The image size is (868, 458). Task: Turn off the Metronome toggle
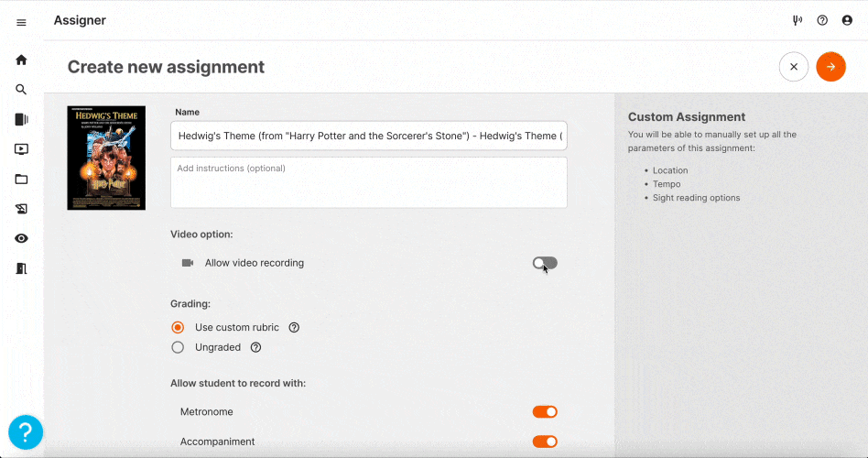pyautogui.click(x=545, y=412)
